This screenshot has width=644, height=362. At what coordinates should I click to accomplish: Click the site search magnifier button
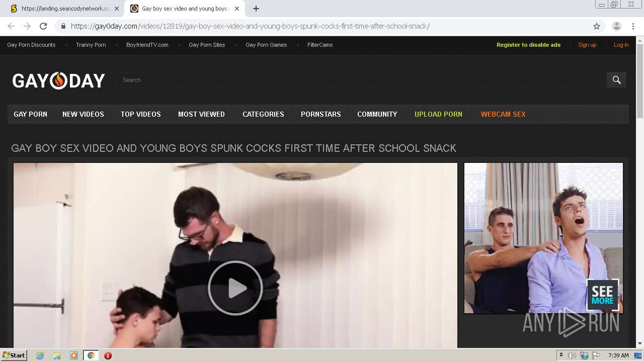coord(616,79)
